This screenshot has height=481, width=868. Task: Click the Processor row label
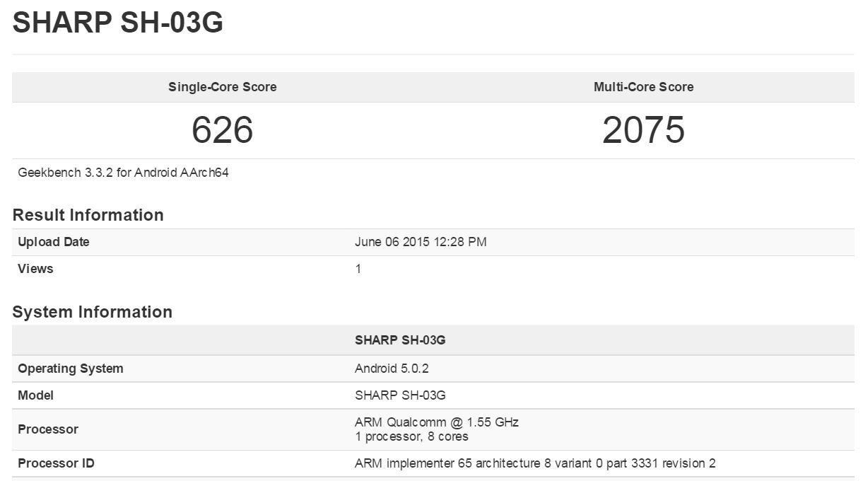[x=48, y=429]
